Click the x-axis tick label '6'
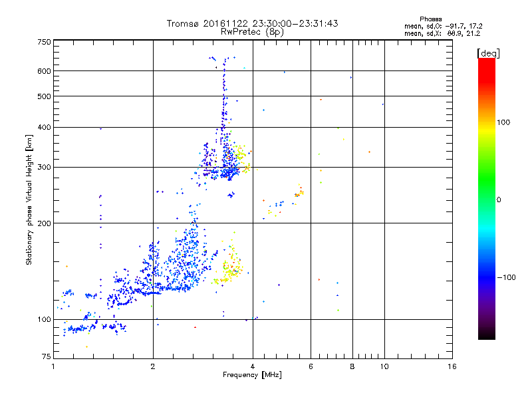The height and width of the screenshot is (399, 532). click(x=311, y=366)
